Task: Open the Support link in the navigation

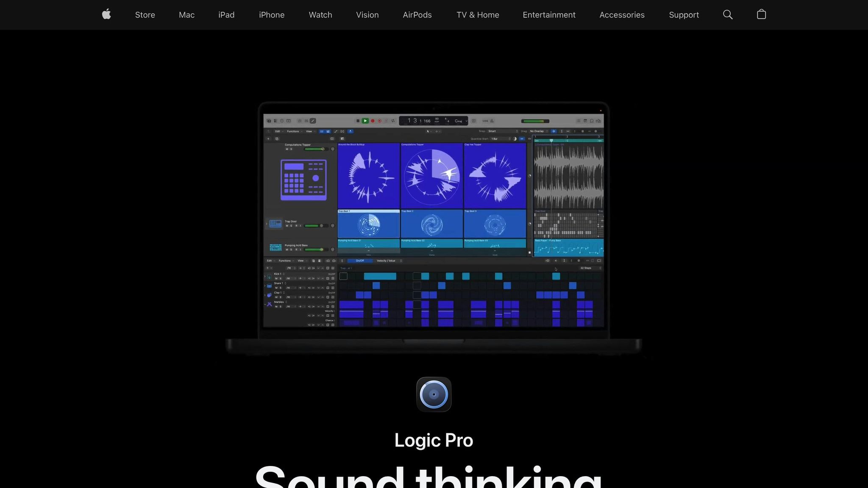Action: click(683, 15)
